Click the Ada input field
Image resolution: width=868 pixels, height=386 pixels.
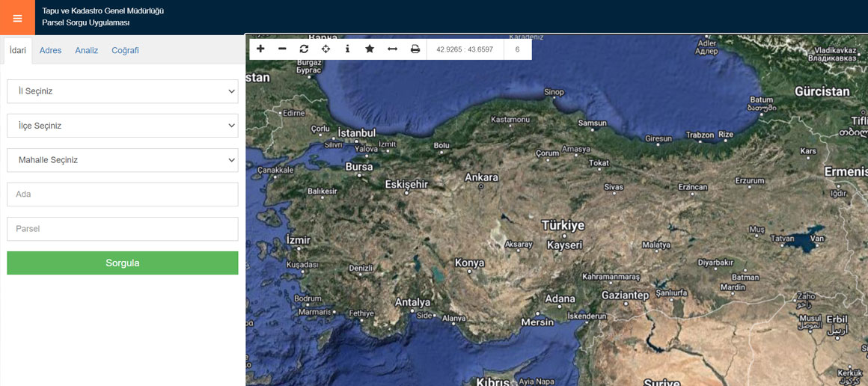pos(123,194)
